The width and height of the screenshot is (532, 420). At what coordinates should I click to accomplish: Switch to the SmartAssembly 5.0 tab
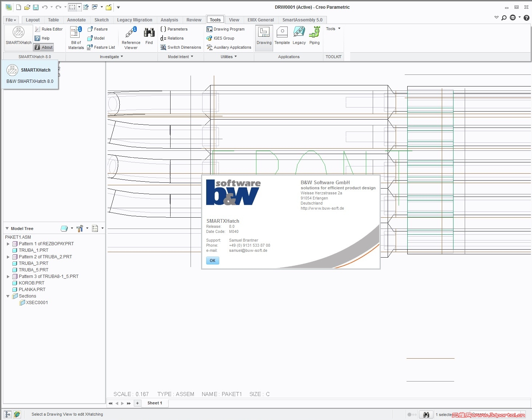tap(303, 20)
